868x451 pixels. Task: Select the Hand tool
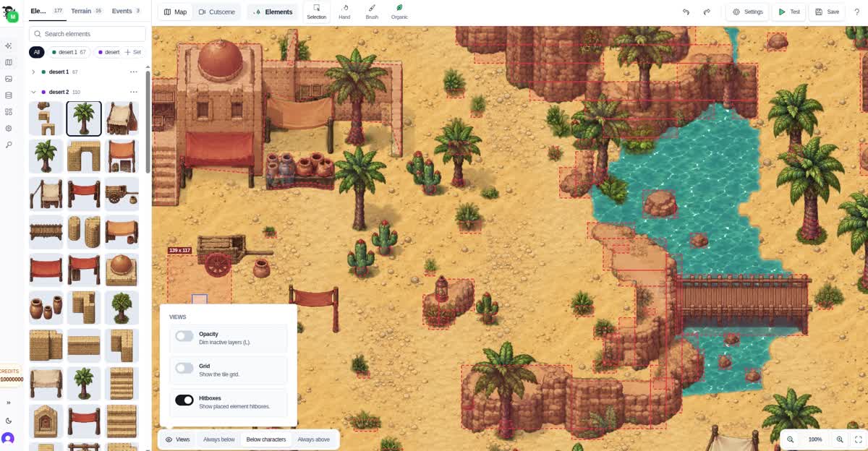[344, 12]
